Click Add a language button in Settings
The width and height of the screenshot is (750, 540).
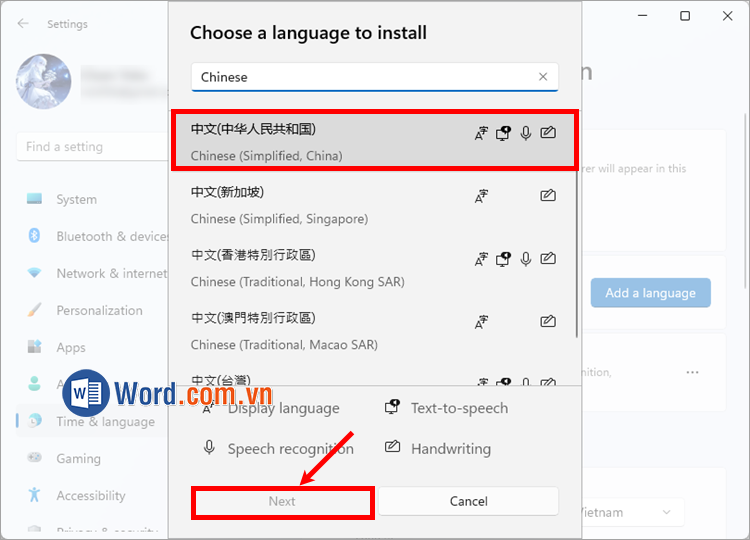pos(650,293)
